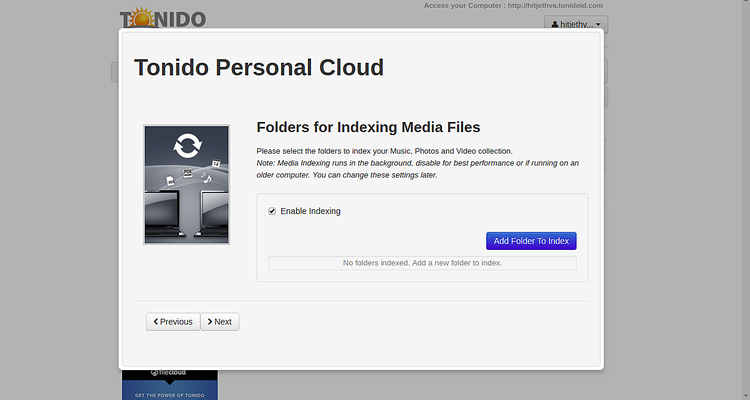The width and height of the screenshot is (750, 400).
Task: Click the Enable Indexing label text
Action: 310,211
